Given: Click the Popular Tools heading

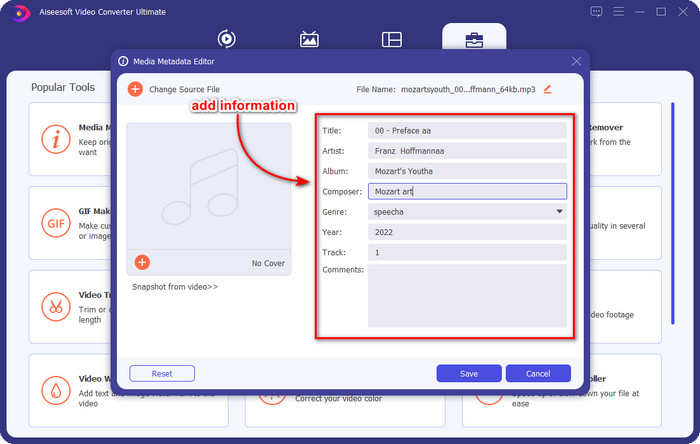Looking at the screenshot, I should pos(63,87).
